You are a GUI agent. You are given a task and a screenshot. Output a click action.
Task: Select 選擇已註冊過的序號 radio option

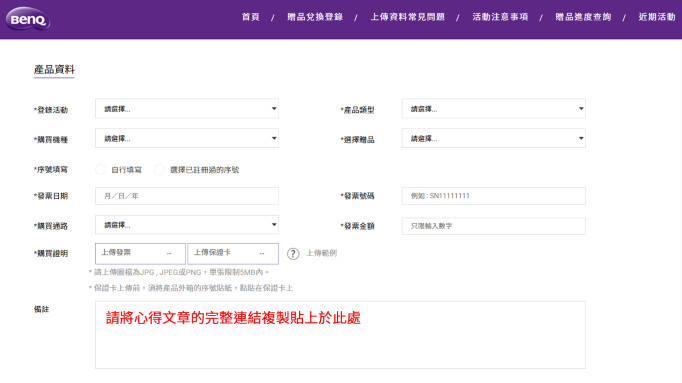tap(159, 170)
